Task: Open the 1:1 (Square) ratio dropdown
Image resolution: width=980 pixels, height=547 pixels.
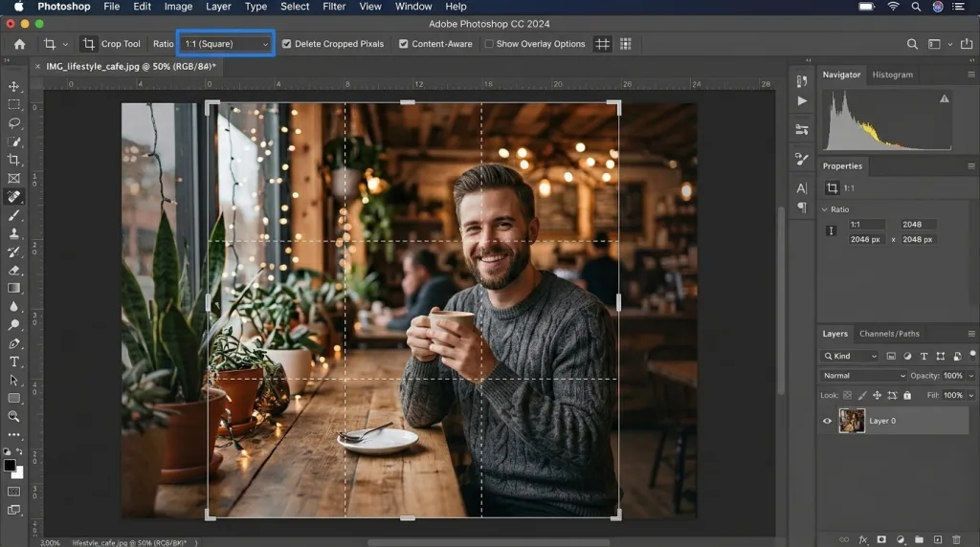Action: [x=226, y=44]
